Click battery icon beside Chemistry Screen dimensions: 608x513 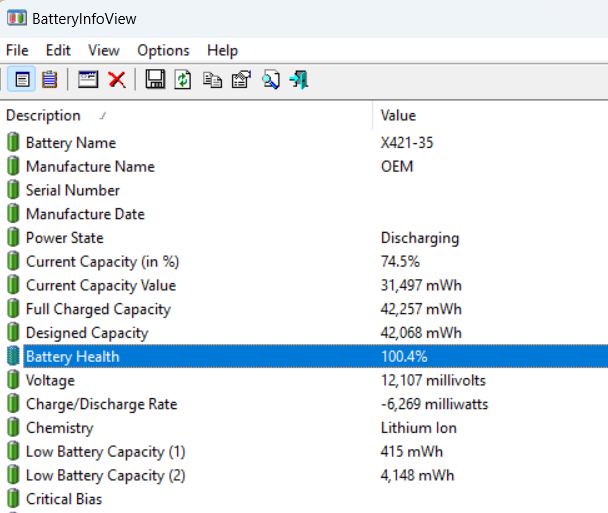13,427
